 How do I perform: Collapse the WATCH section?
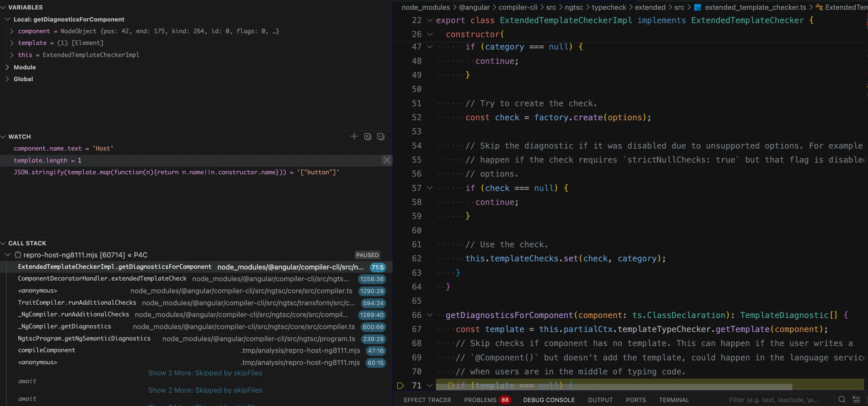coord(3,137)
